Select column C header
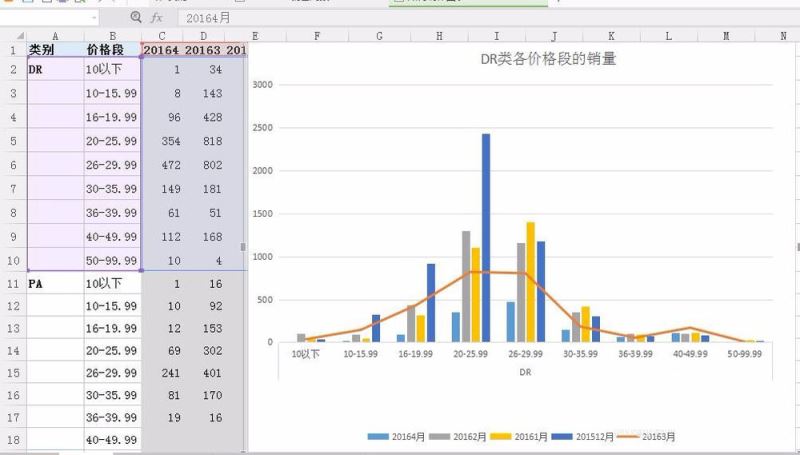This screenshot has height=455, width=800. click(161, 36)
